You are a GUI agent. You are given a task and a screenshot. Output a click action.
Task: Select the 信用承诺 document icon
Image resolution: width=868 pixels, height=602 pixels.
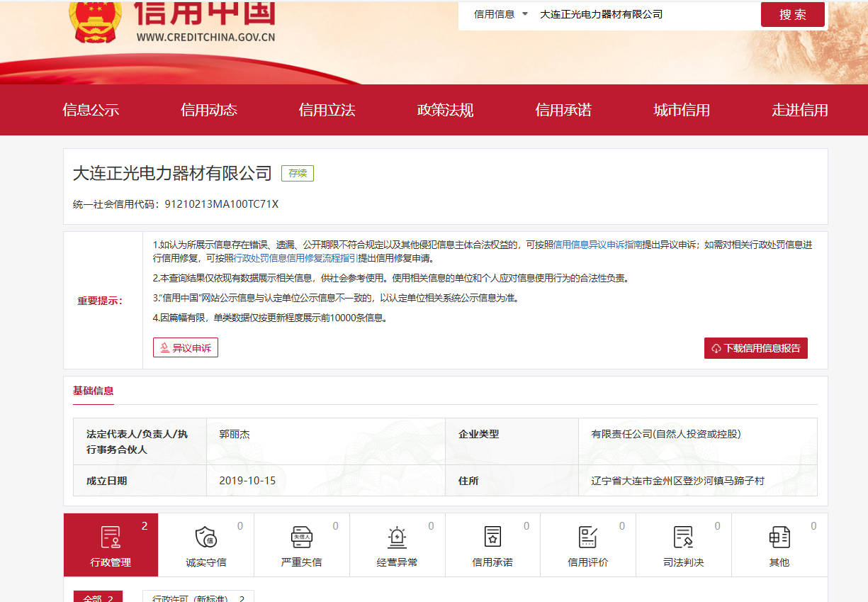click(x=492, y=537)
